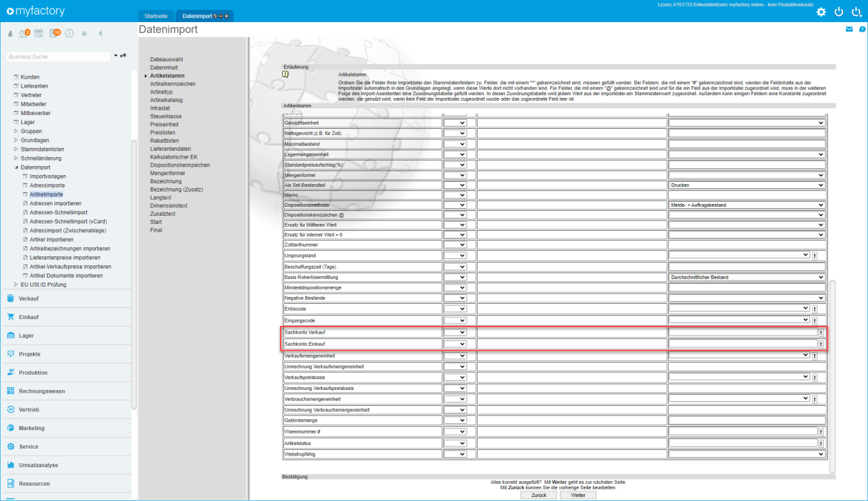Viewport: 868px width, 501px height.
Task: Open the Sachkonto Verkauf column dropdown
Action: 455,333
